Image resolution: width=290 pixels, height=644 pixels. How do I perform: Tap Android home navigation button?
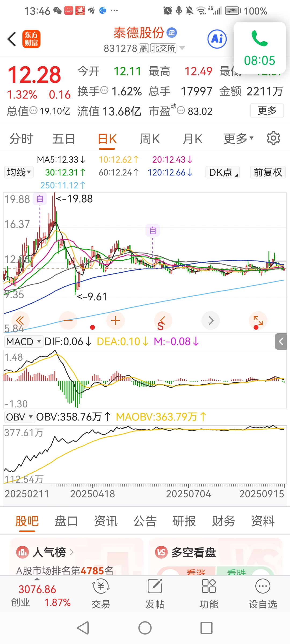pos(145,628)
